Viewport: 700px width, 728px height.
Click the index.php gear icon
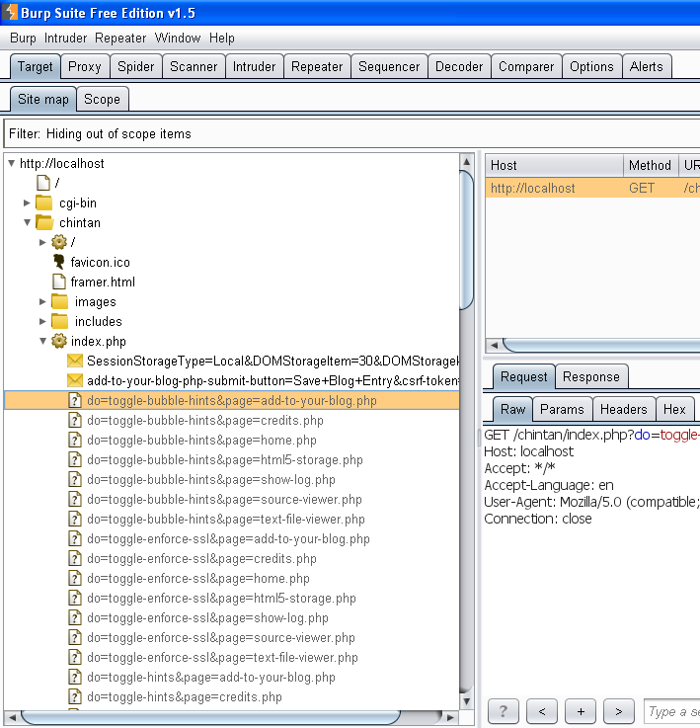click(59, 341)
